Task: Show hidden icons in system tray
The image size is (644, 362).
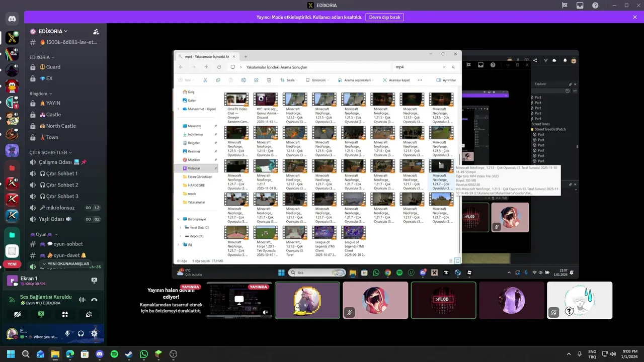Action: point(569,354)
